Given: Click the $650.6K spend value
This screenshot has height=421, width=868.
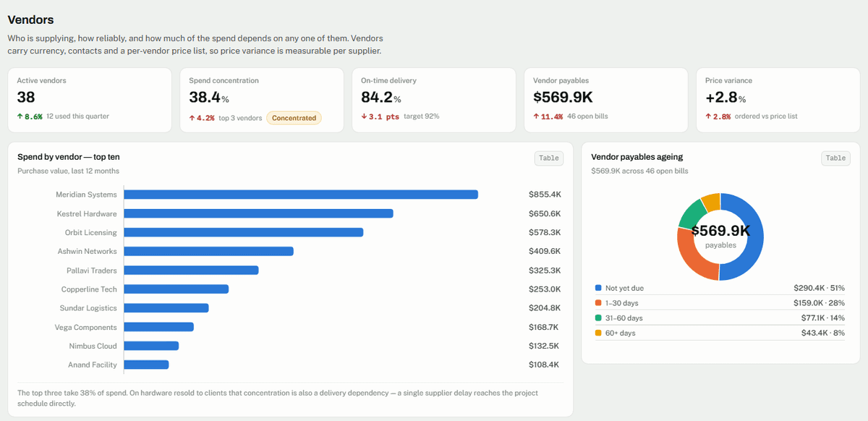Looking at the screenshot, I should tap(545, 213).
